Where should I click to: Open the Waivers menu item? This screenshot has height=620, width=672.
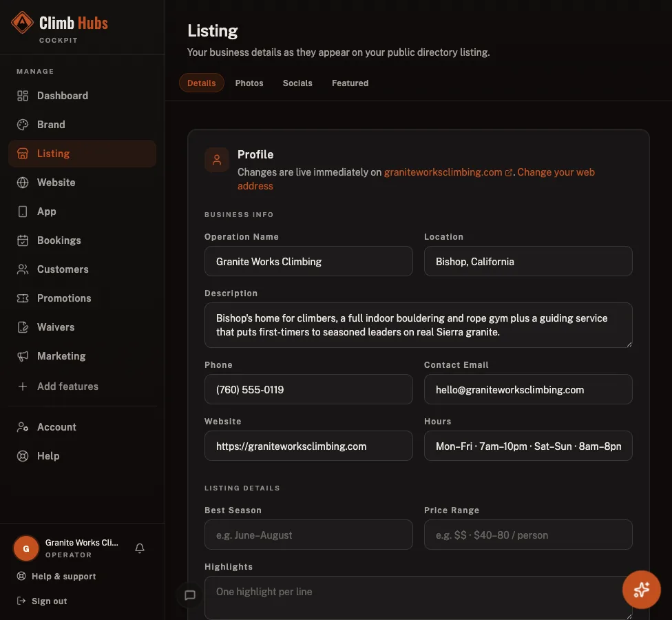(x=83, y=327)
